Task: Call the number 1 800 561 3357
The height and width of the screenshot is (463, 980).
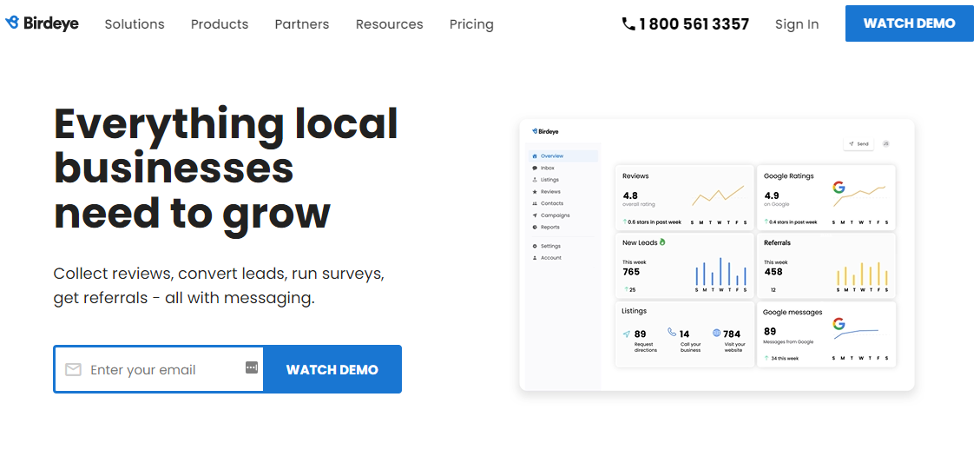Action: point(694,24)
